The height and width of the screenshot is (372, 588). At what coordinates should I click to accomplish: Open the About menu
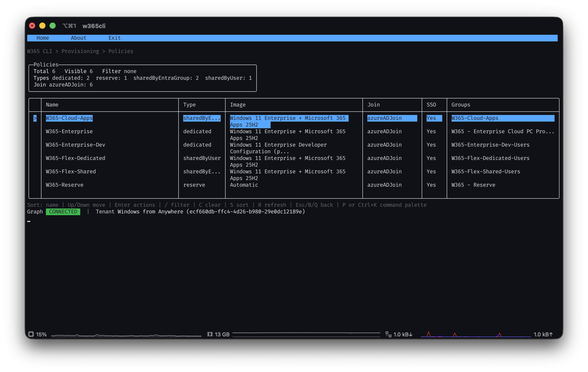[x=78, y=38]
